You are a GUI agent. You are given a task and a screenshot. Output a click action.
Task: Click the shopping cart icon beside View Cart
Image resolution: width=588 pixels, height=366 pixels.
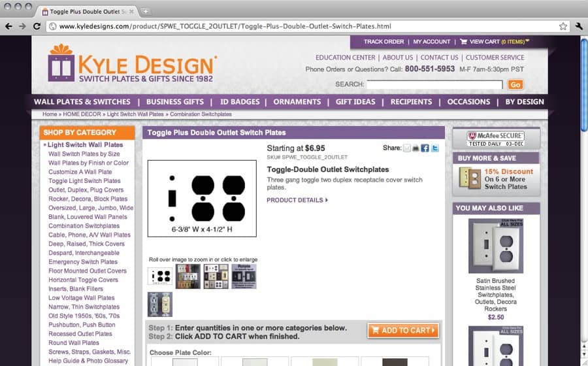[x=463, y=42]
